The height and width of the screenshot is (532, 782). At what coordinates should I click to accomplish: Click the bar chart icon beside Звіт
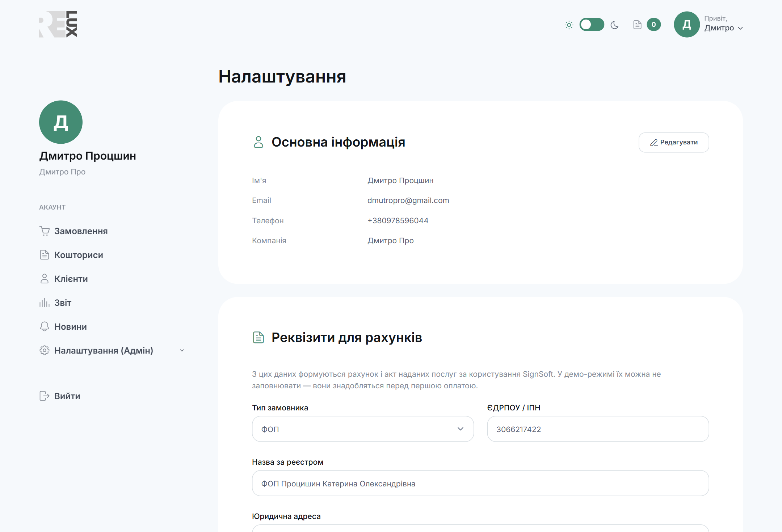(x=44, y=303)
